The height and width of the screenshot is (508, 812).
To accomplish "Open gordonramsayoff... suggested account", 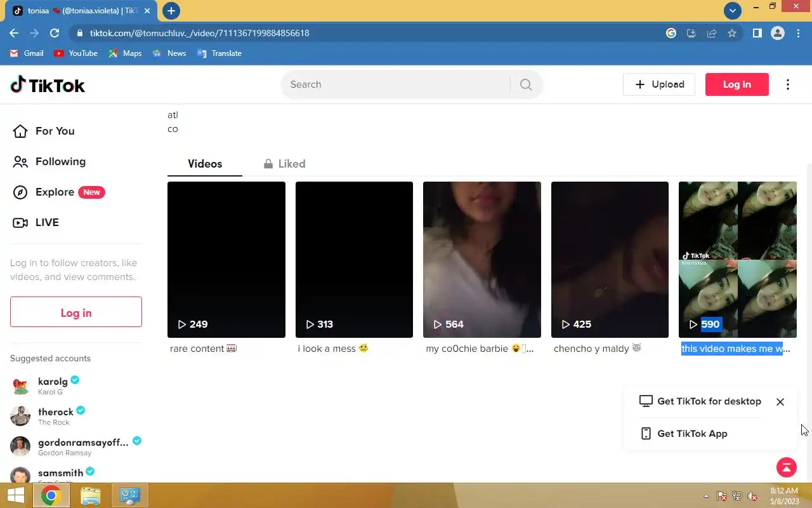I will 76,446.
